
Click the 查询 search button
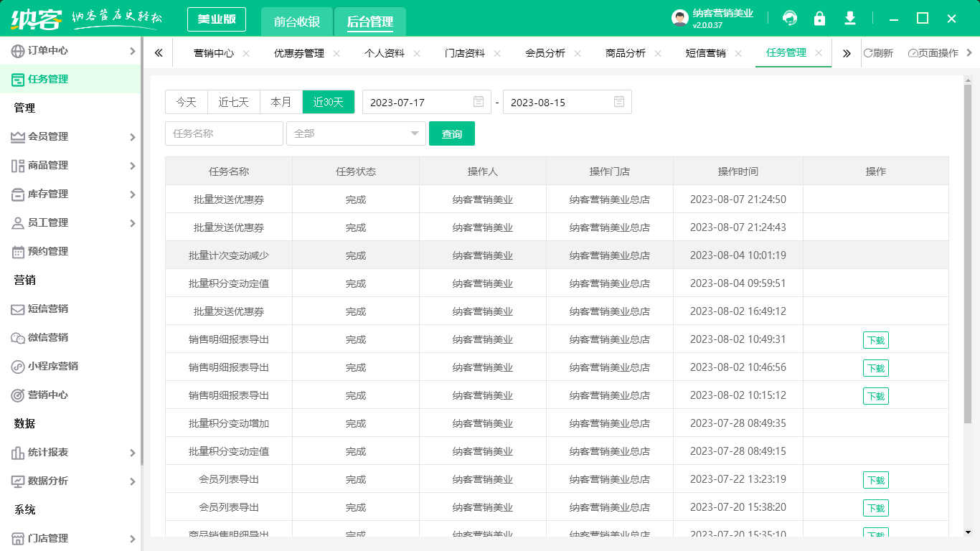(x=452, y=133)
